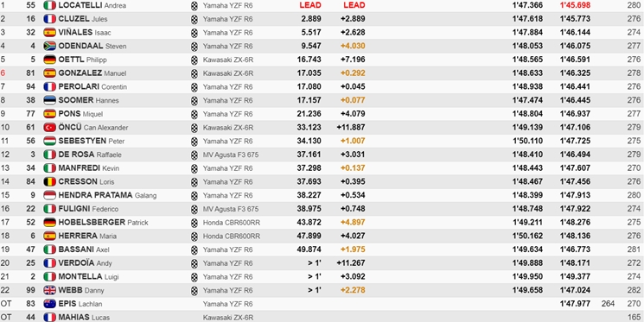Click the Indonesian flag beside HENDRA PRATAMA
This screenshot has width=644, height=322.
click(49, 195)
